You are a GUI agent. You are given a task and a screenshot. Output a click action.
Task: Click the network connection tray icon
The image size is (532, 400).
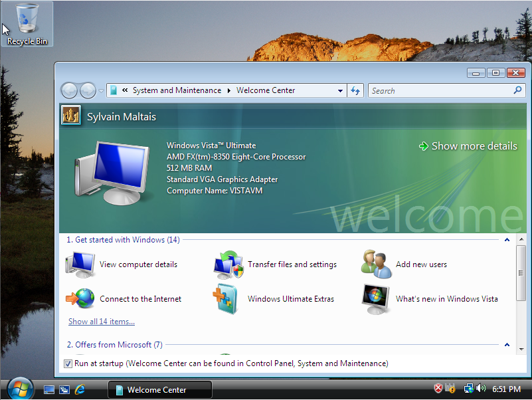(468, 388)
